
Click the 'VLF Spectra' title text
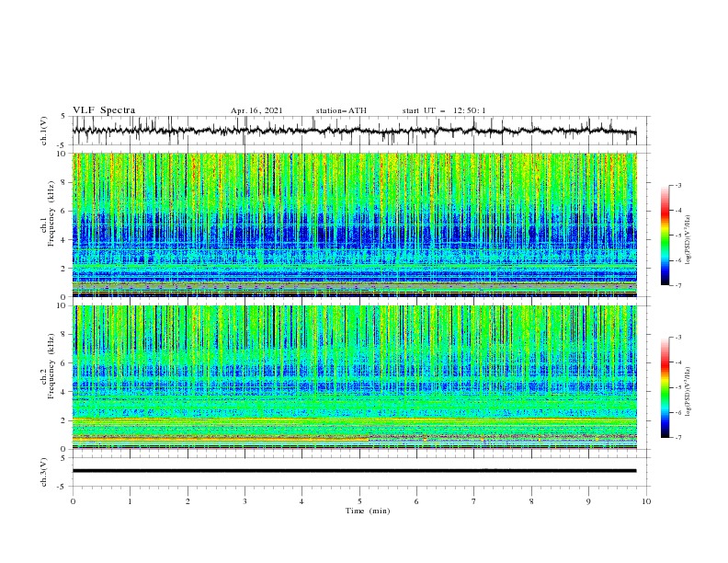tap(104, 110)
